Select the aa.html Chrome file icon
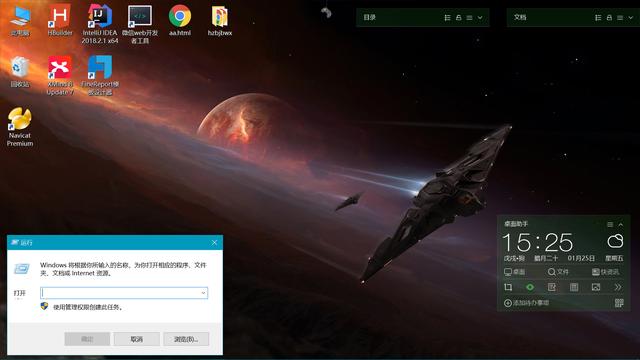 click(x=180, y=21)
